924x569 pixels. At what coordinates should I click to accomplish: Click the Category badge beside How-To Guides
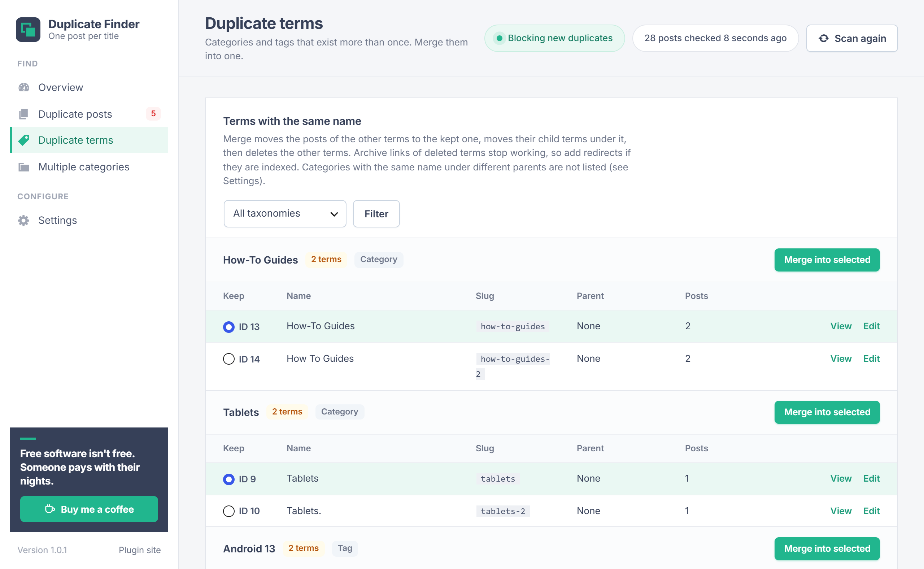pyautogui.click(x=379, y=259)
